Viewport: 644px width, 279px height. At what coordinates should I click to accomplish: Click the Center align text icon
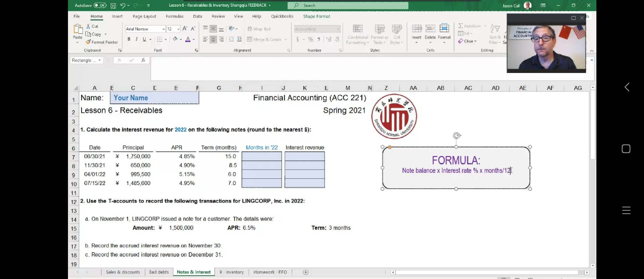point(213,40)
